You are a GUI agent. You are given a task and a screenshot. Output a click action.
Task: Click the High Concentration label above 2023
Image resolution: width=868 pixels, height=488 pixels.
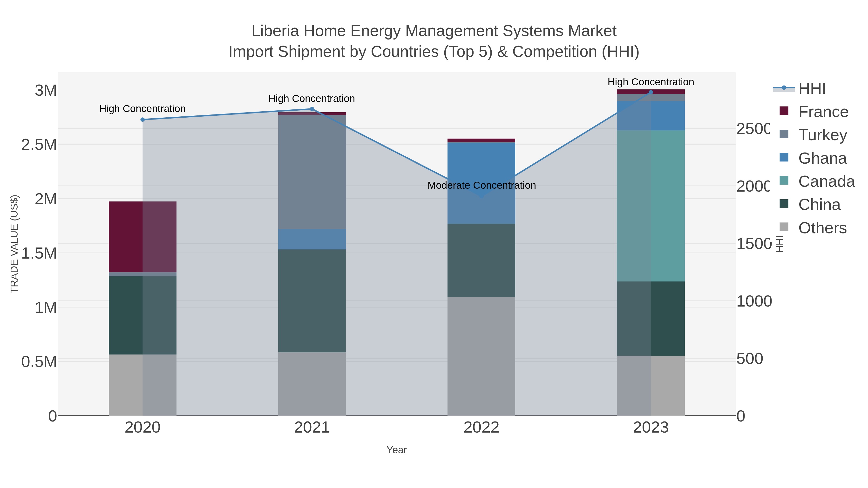(x=651, y=82)
